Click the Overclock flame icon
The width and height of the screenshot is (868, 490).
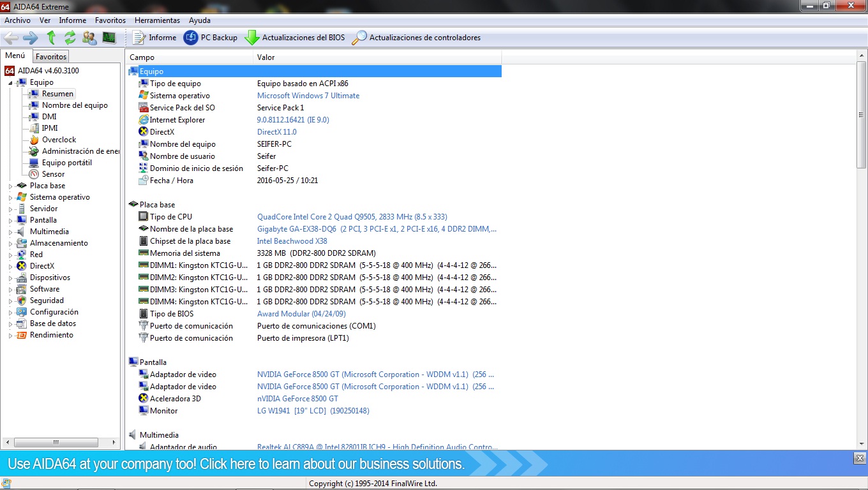(34, 140)
